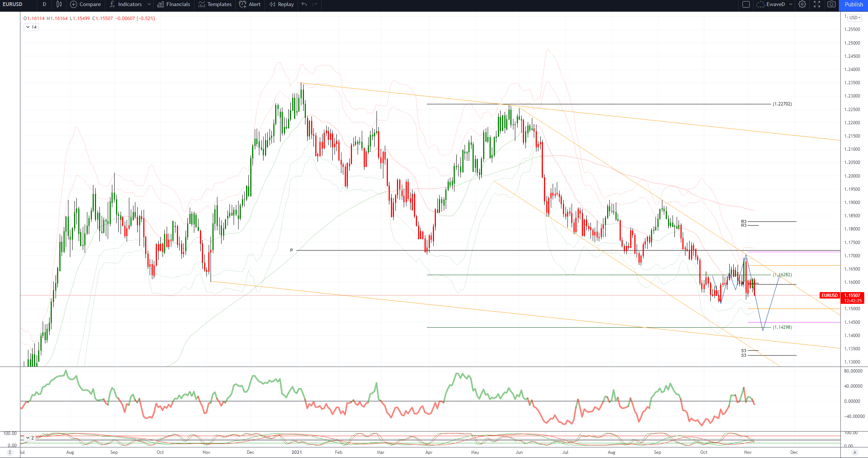Open the candlestick chart style selector

click(x=59, y=5)
